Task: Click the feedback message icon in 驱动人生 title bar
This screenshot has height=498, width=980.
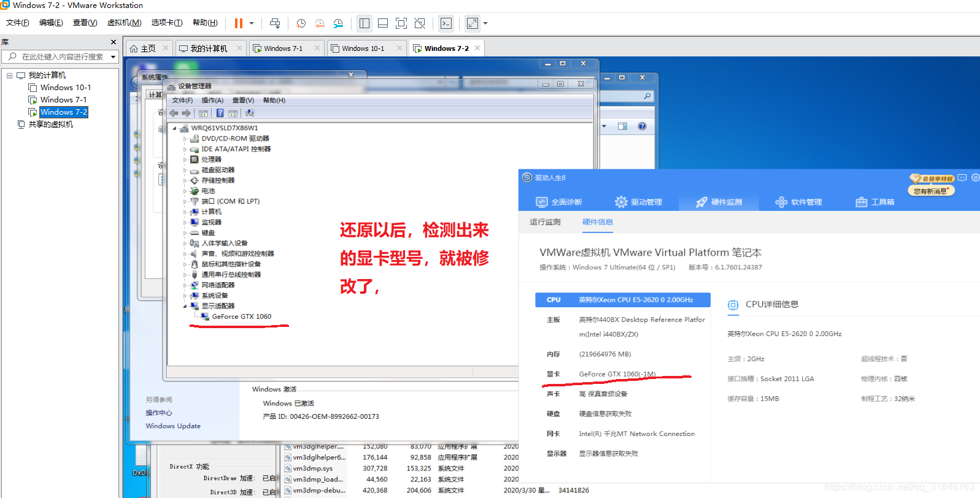Action: point(962,178)
